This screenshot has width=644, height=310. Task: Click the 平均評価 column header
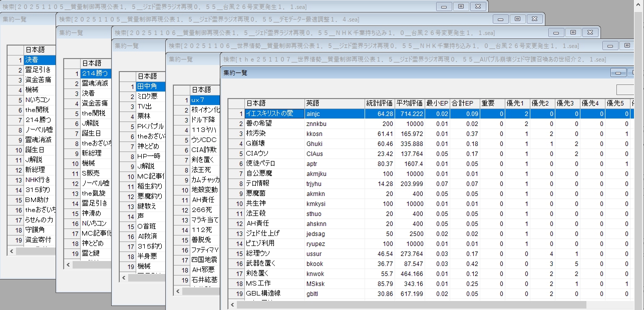click(409, 103)
